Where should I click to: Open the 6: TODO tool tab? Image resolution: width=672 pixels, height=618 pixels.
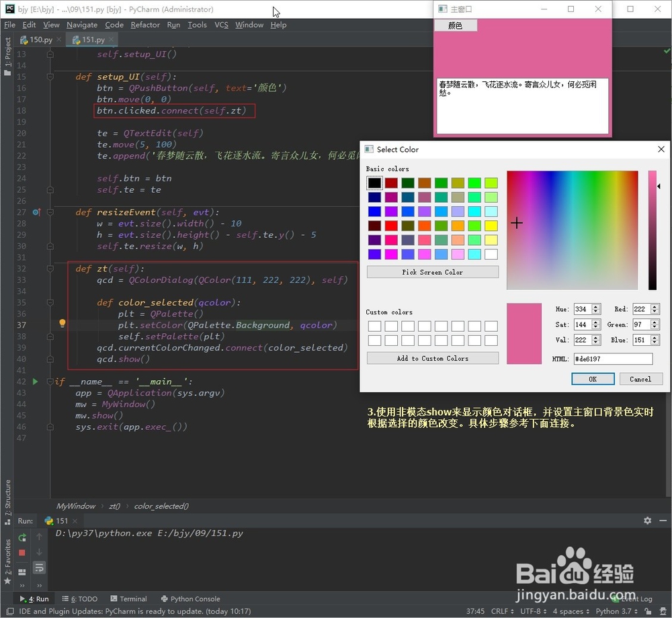click(80, 599)
